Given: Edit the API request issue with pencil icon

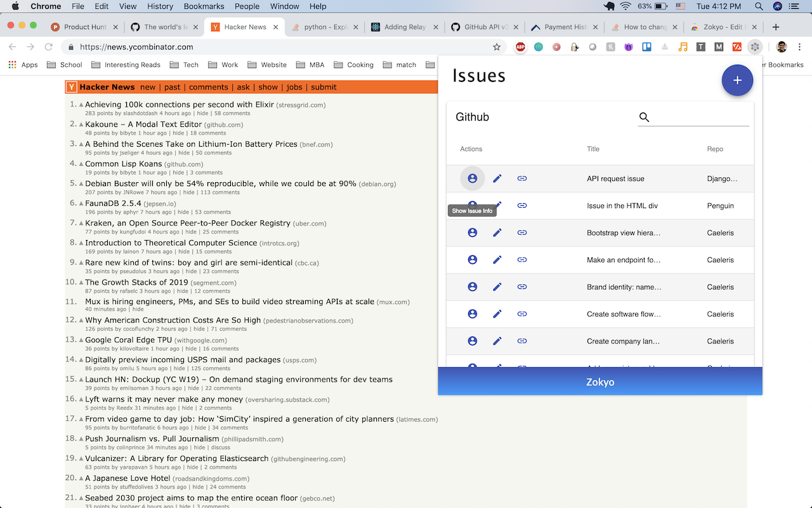Looking at the screenshot, I should tap(497, 178).
